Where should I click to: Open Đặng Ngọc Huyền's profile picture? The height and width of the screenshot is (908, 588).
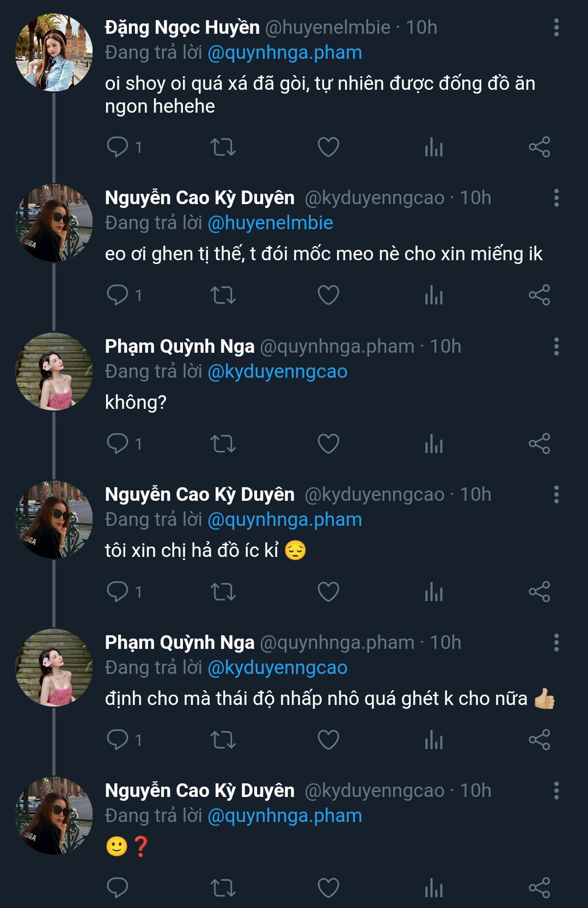[x=54, y=53]
